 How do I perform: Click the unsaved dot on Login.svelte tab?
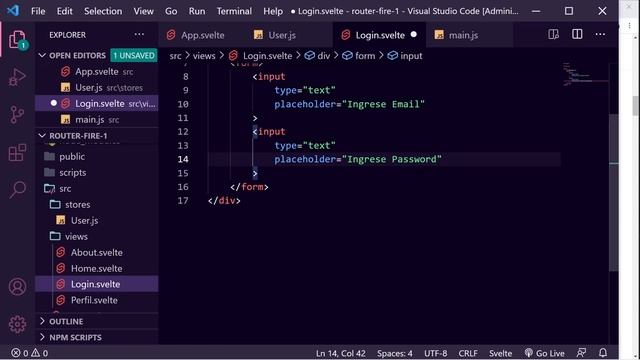(413, 35)
